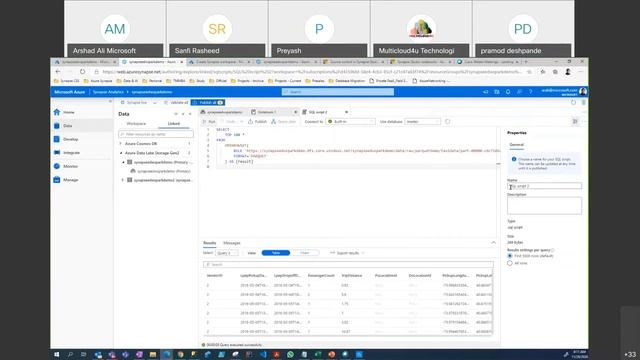Switch to the Results tab
The image size is (640, 360).
pos(210,243)
